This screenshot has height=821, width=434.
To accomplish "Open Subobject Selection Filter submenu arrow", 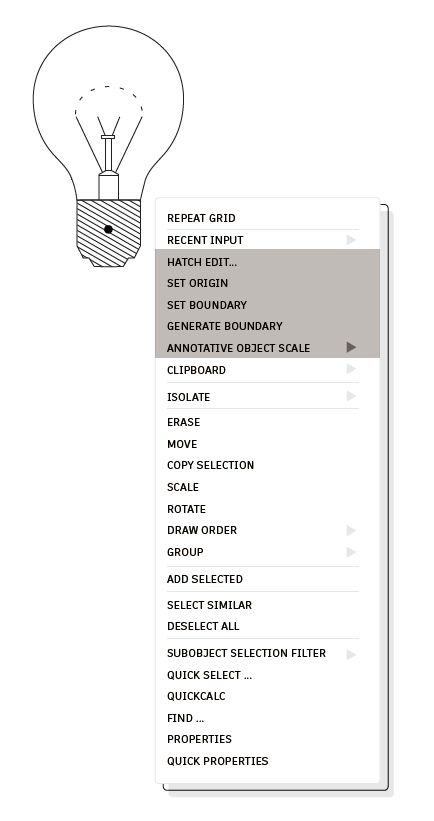I will [x=351, y=654].
